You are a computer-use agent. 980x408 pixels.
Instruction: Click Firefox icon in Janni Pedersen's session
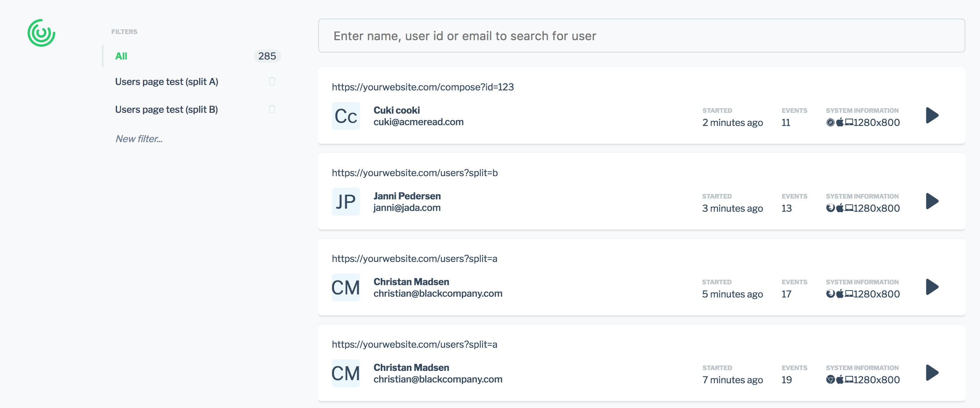pos(830,208)
